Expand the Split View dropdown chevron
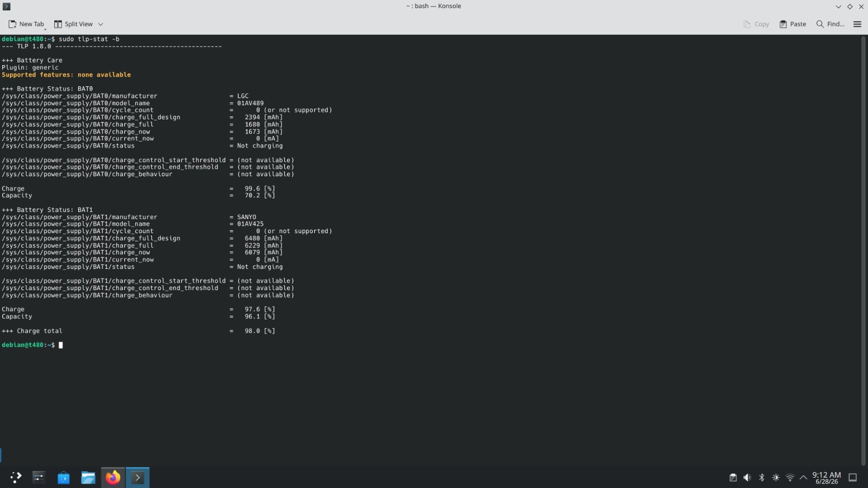 click(x=100, y=24)
